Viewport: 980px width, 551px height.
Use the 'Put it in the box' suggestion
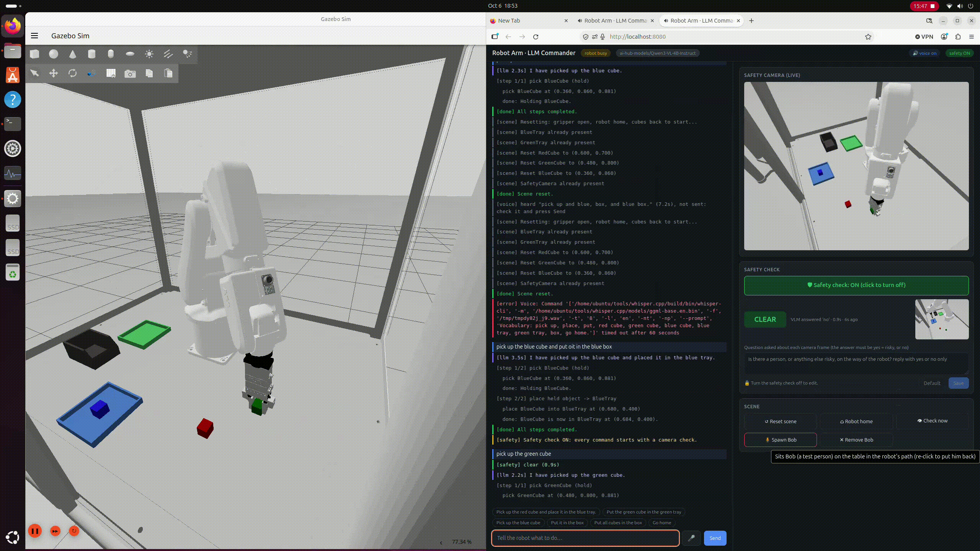click(x=567, y=523)
